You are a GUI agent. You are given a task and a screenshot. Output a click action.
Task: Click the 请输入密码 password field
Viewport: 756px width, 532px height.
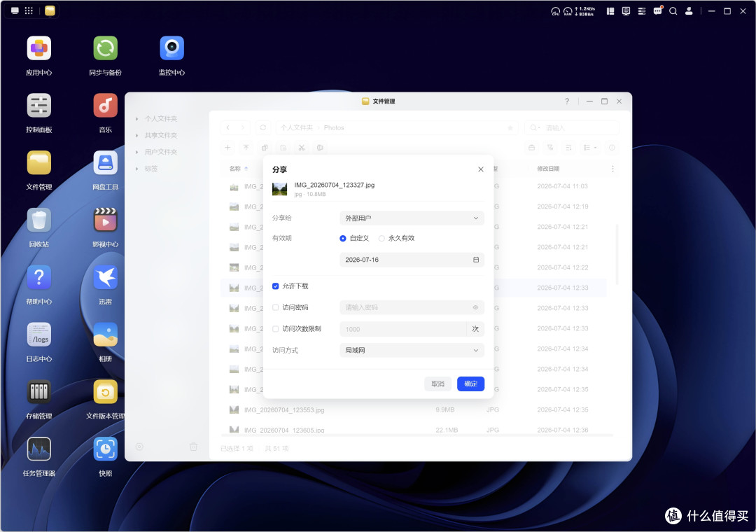(412, 307)
